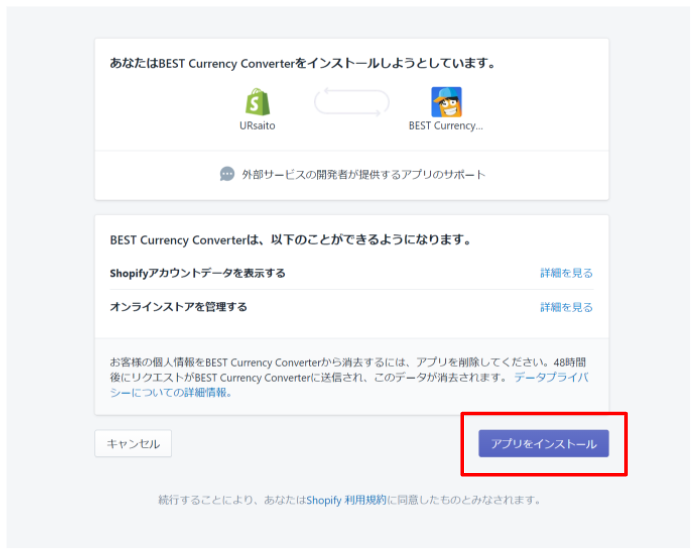Click the sync arrows icon between logos
The width and height of the screenshot is (695, 555).
(x=352, y=102)
